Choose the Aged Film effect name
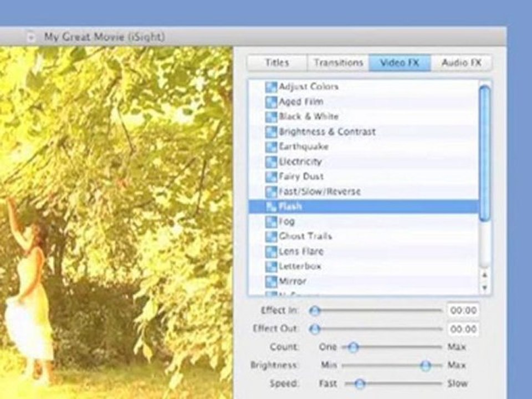This screenshot has height=399, width=532. (x=301, y=102)
